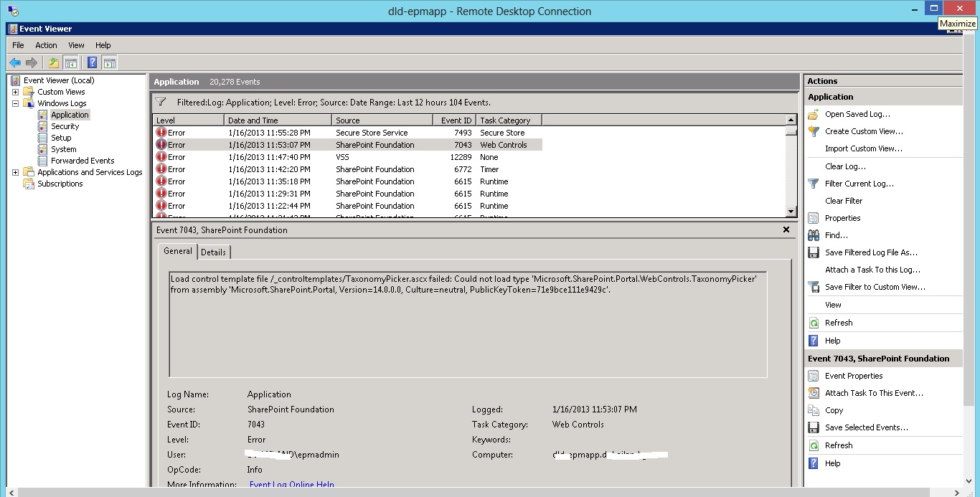980x497 pixels.
Task: Select the event row with ID 12289
Action: (x=348, y=157)
